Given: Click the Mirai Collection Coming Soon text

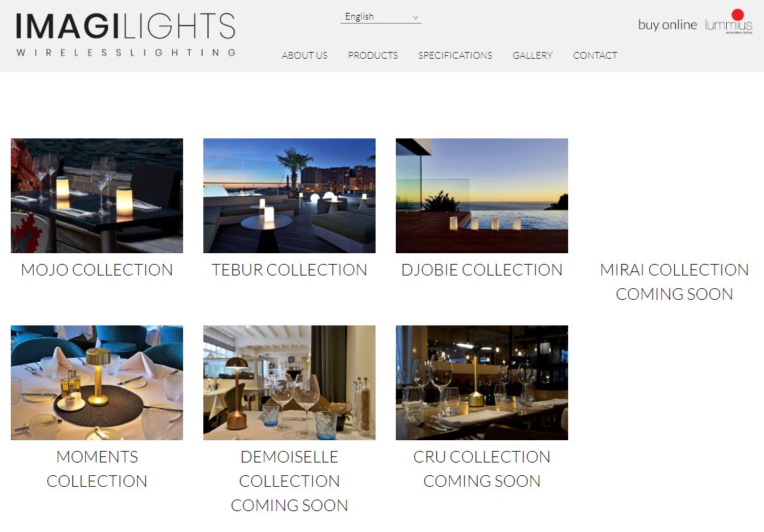Looking at the screenshot, I should point(674,282).
